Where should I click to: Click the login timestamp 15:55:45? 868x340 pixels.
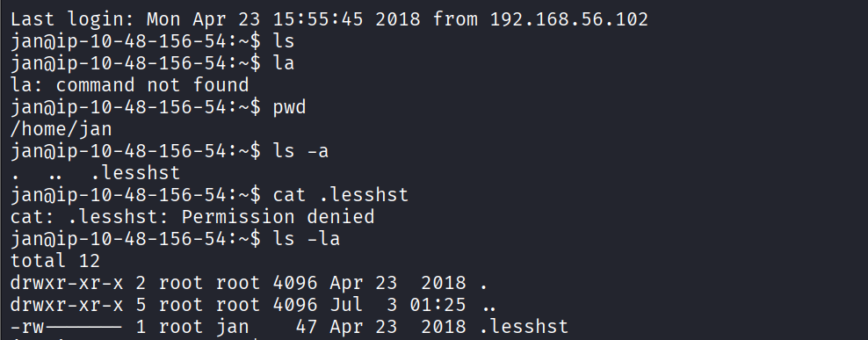[x=318, y=19]
